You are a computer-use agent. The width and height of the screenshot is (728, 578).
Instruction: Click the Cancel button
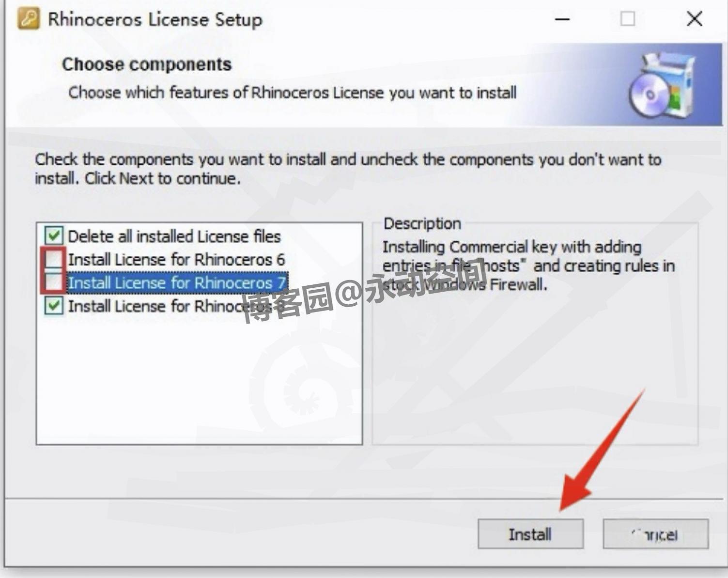pos(656,534)
